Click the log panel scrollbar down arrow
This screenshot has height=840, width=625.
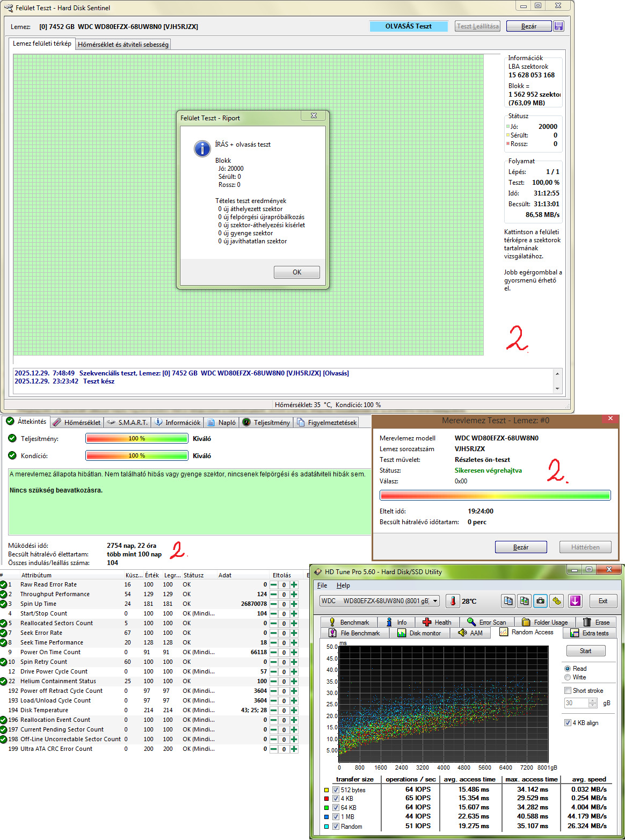tap(557, 389)
